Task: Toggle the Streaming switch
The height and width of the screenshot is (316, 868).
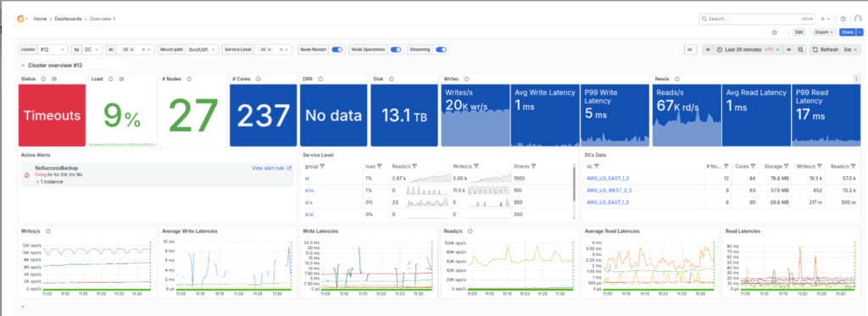Action: [x=441, y=50]
